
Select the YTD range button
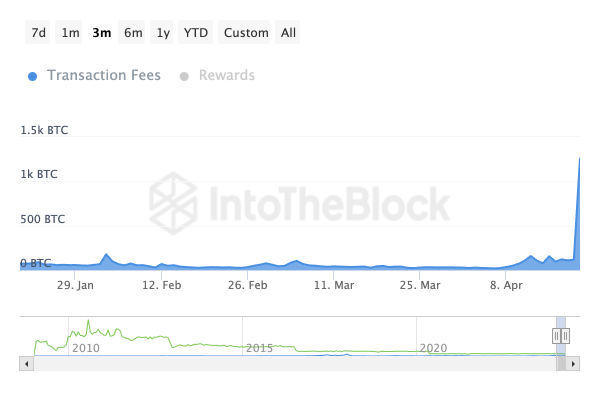coord(196,32)
